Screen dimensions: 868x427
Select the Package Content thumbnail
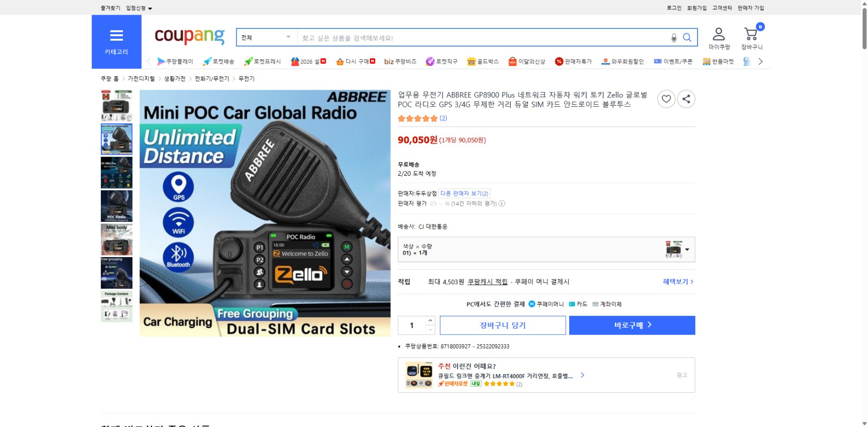coord(117,307)
